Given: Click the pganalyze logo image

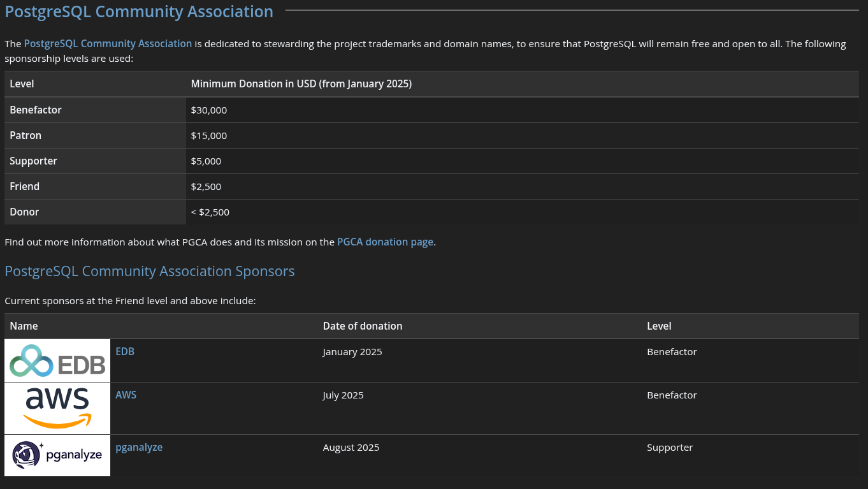Looking at the screenshot, I should tap(57, 455).
